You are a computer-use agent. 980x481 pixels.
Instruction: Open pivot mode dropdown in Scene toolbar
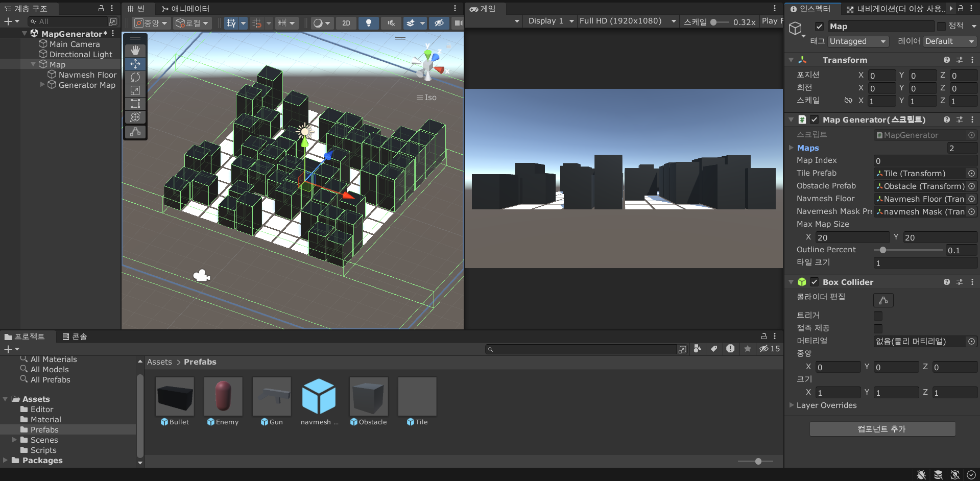point(150,23)
